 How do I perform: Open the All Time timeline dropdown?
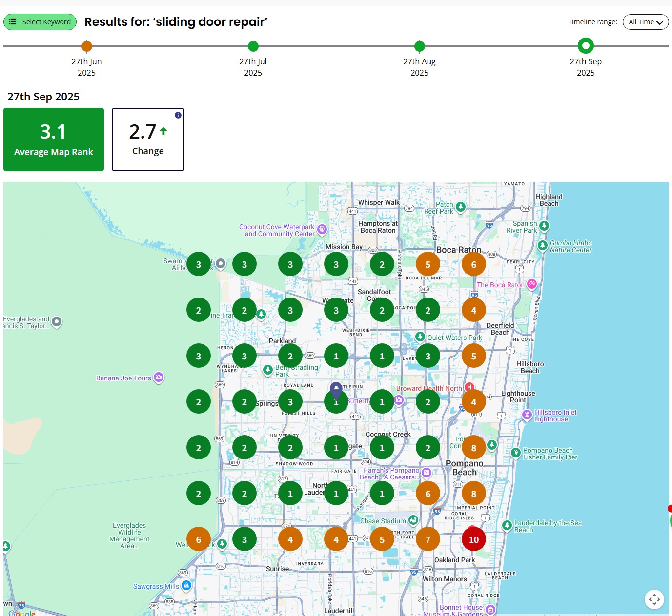click(x=645, y=22)
